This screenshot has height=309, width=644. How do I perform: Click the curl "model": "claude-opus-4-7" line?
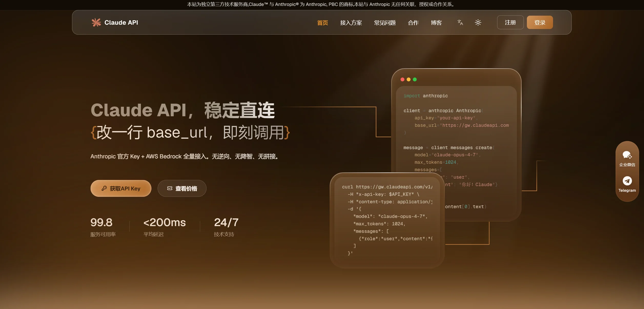tap(391, 216)
